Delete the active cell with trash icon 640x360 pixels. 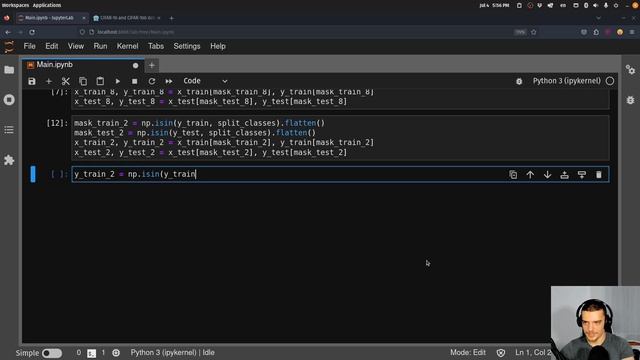599,175
